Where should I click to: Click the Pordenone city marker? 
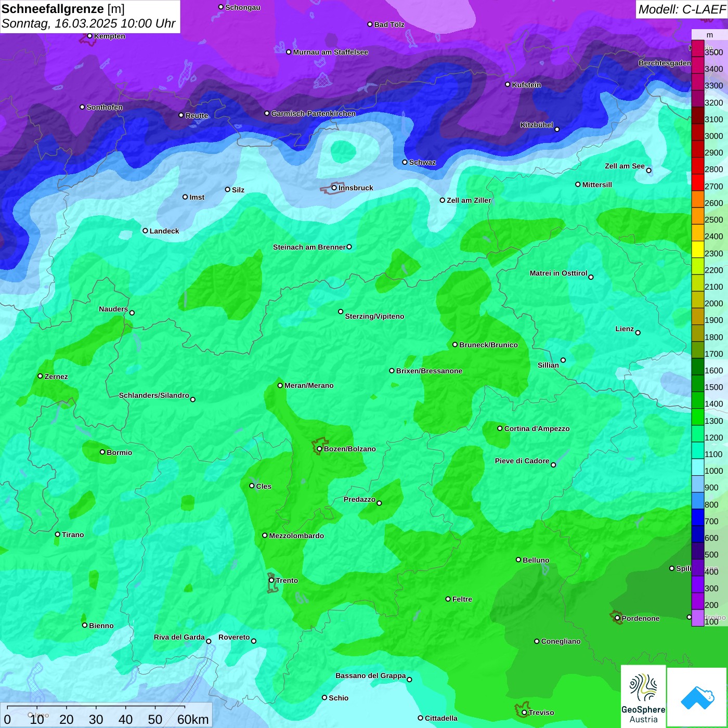(x=617, y=618)
